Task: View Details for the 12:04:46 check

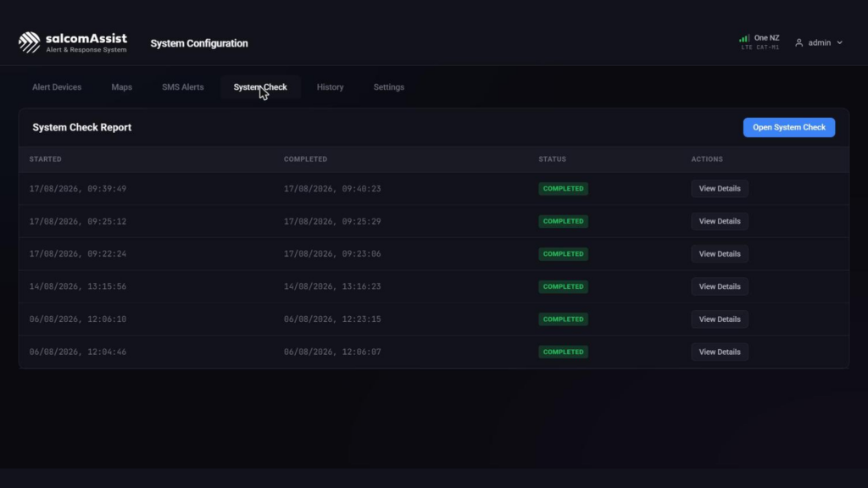Action: coord(719,352)
